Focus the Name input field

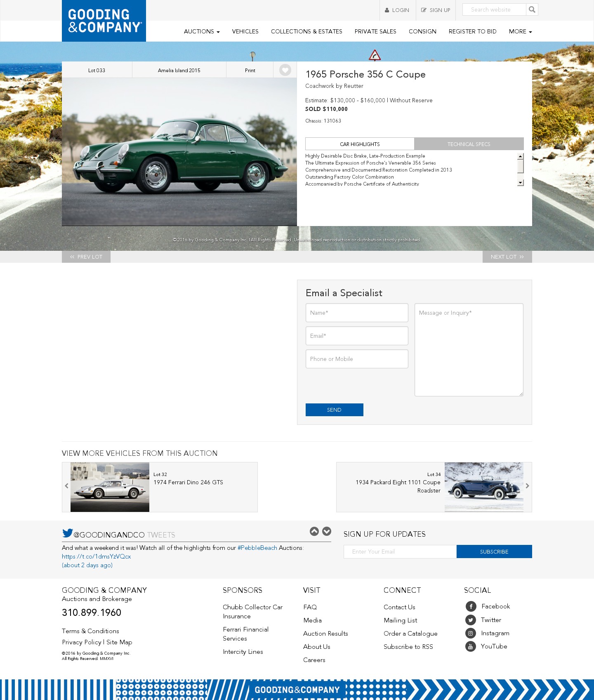tap(357, 313)
